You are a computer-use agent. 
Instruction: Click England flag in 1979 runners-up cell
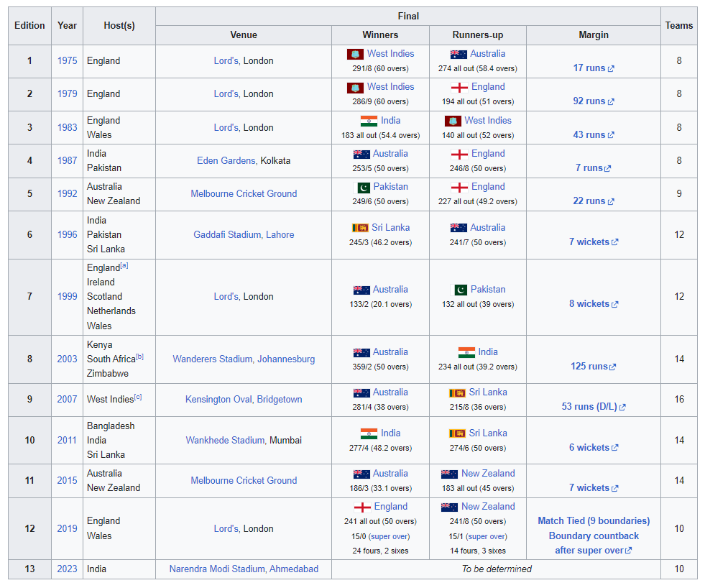pyautogui.click(x=459, y=87)
